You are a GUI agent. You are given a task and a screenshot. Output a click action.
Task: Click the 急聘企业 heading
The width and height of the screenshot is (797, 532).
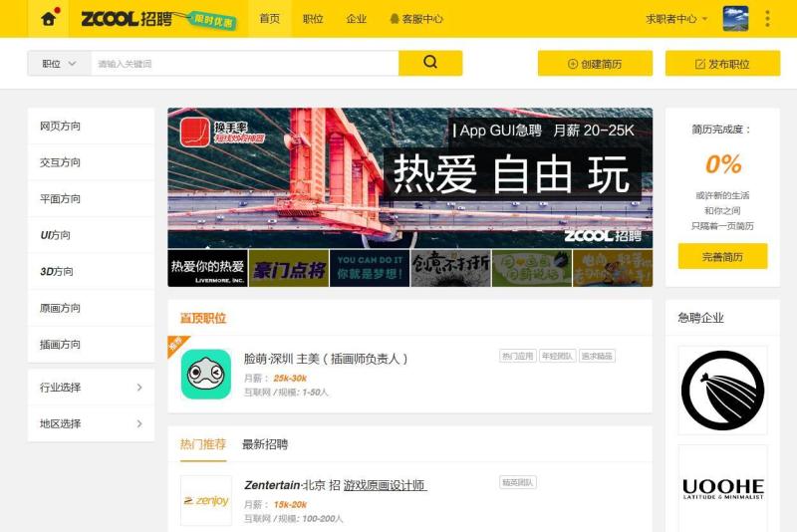coord(700,318)
